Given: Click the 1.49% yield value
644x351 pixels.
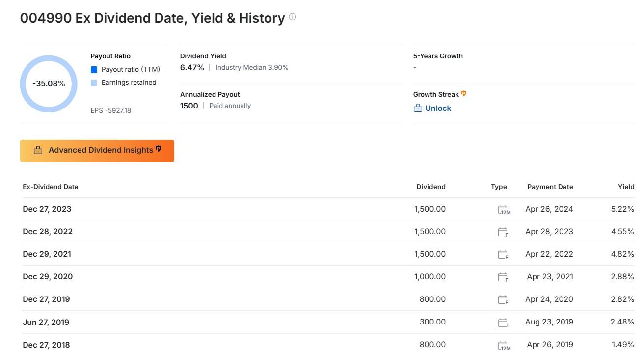Looking at the screenshot, I should pos(623,345).
